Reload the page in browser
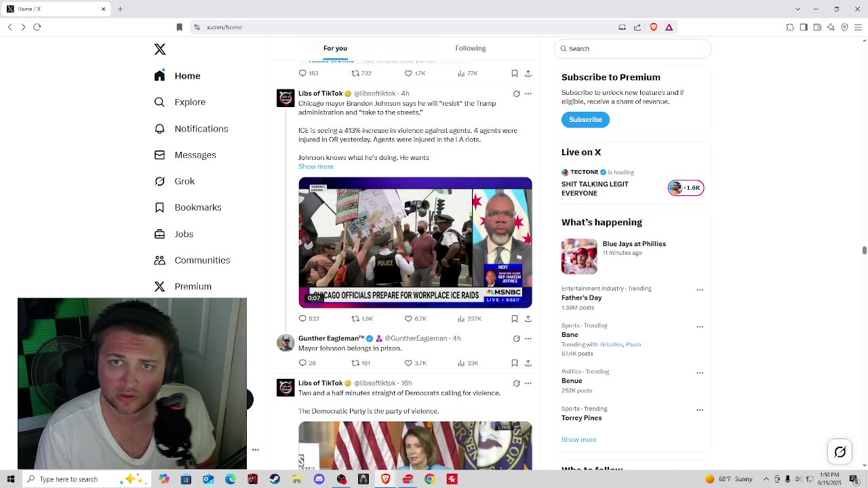 pyautogui.click(x=37, y=27)
